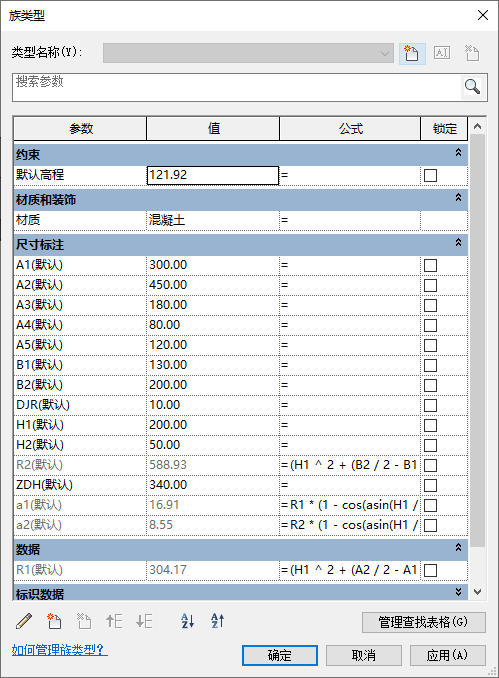Screen dimensions: 499x678
Task: Click the ZDH value 340.00
Action: tap(213, 485)
